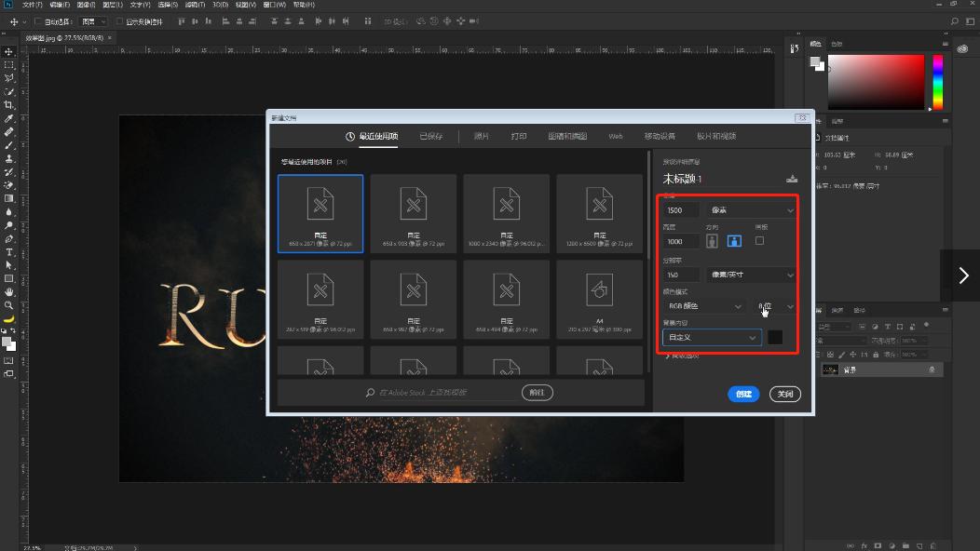Choose portrait orientation icon in dialog
This screenshot has width=980, height=551.
tap(713, 241)
